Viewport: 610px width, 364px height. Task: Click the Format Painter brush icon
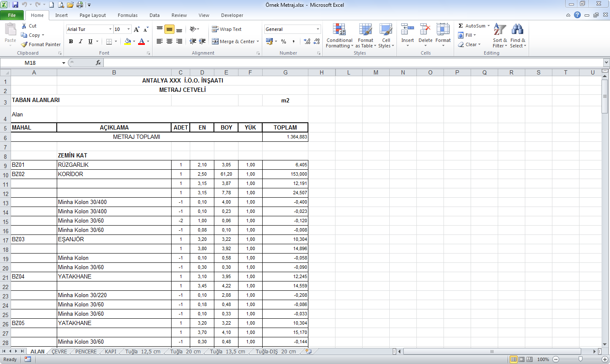coord(25,44)
